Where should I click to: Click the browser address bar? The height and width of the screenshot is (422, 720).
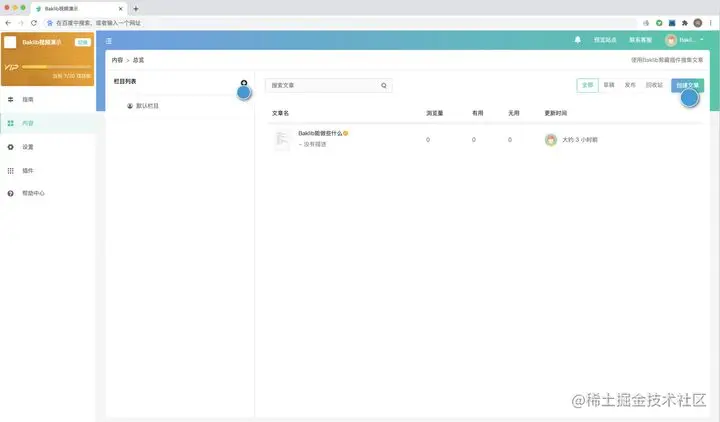(340, 23)
